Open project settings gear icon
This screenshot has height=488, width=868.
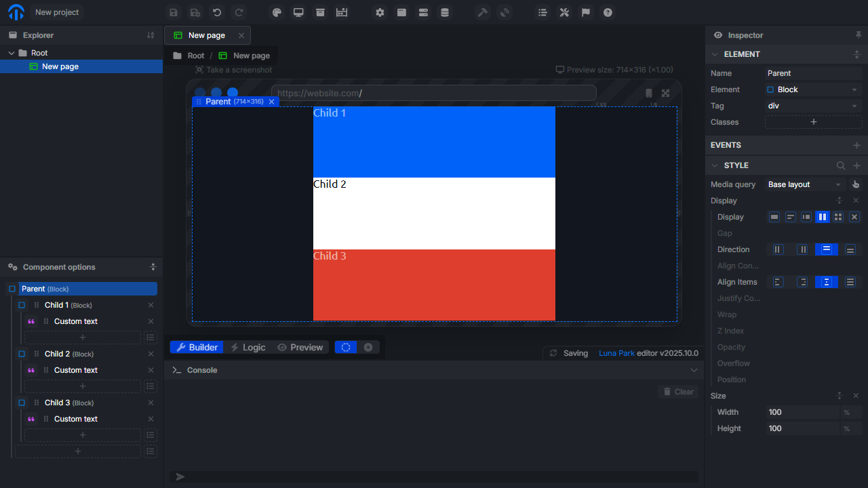click(x=380, y=12)
